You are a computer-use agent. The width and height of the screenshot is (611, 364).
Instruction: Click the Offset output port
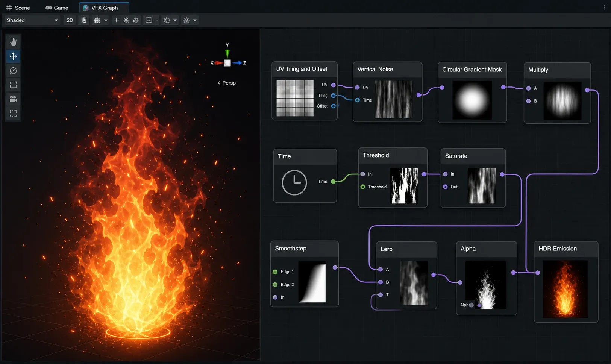(x=334, y=106)
